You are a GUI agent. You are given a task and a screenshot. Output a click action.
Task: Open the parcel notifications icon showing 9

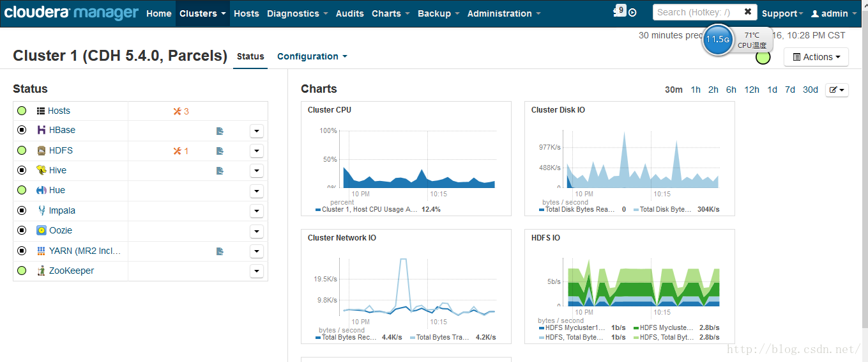[x=619, y=11]
